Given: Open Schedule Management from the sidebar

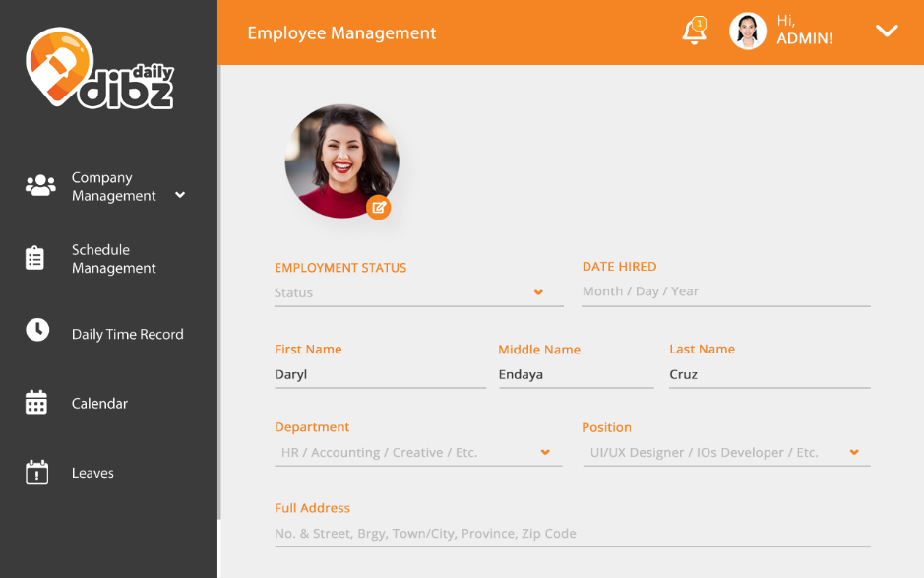Looking at the screenshot, I should pos(113,259).
